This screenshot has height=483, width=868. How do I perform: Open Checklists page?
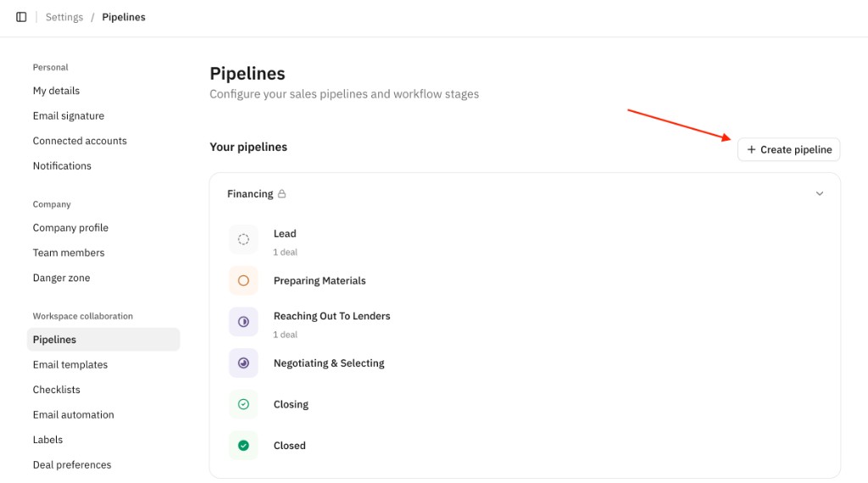(57, 390)
